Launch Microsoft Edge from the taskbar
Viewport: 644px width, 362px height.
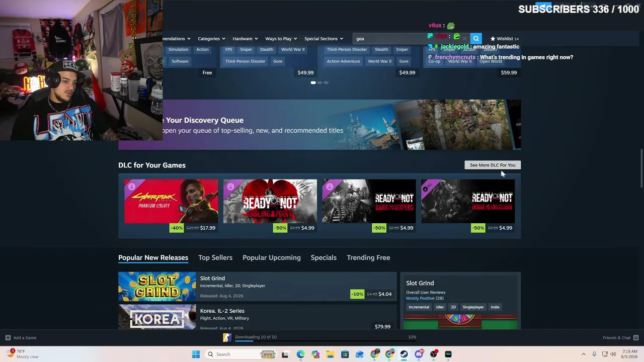(x=300, y=354)
